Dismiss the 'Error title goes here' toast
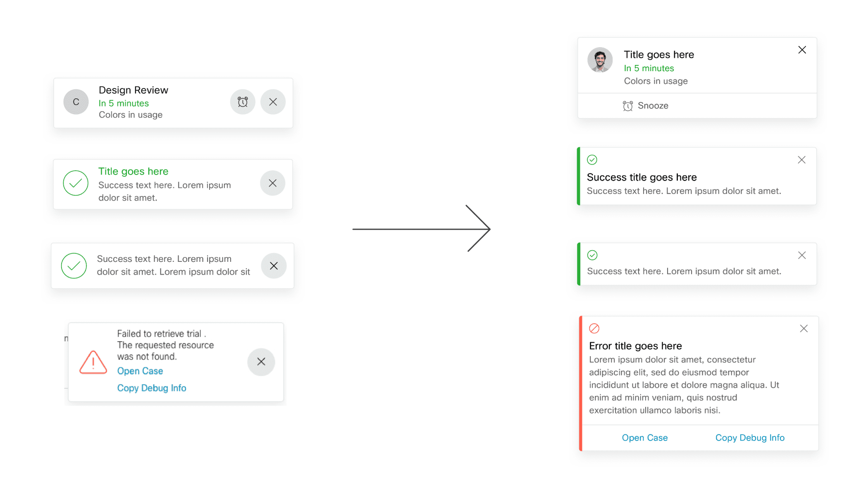868x484 pixels. (x=804, y=328)
